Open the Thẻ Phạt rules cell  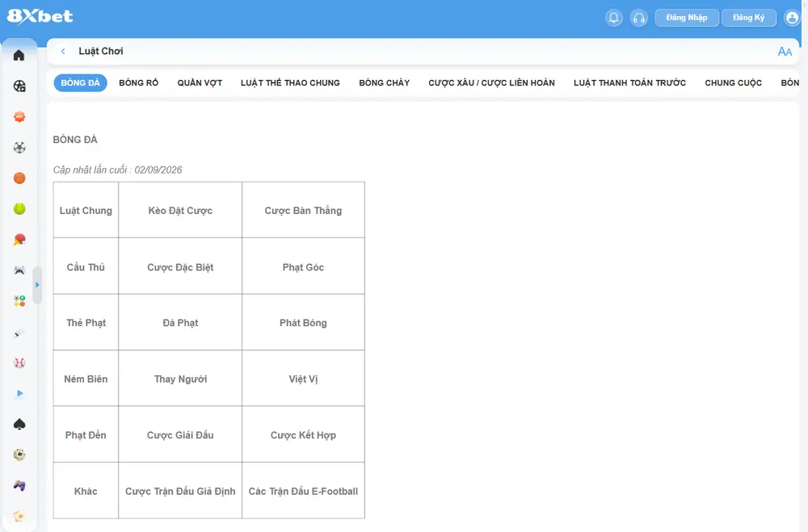click(x=86, y=322)
